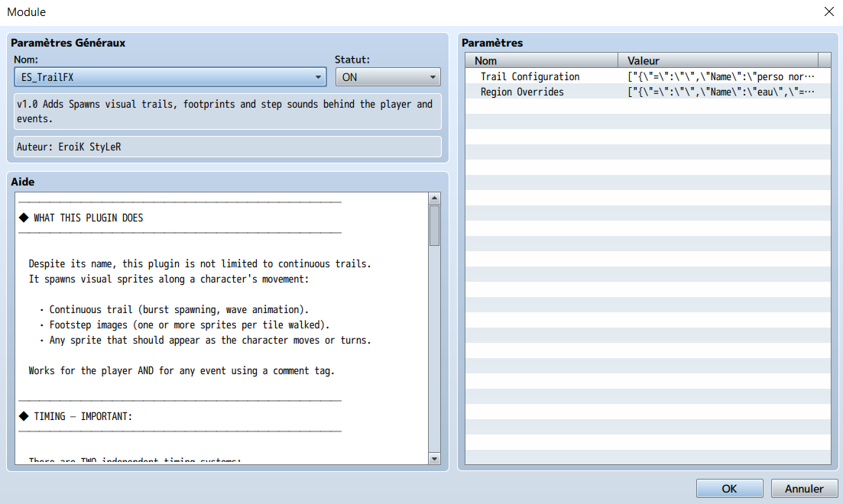
Task: Click the Nom column header
Action: click(x=542, y=60)
